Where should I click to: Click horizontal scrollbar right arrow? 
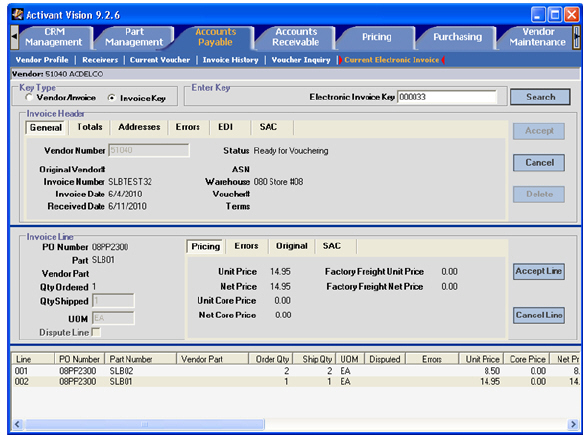[x=573, y=424]
